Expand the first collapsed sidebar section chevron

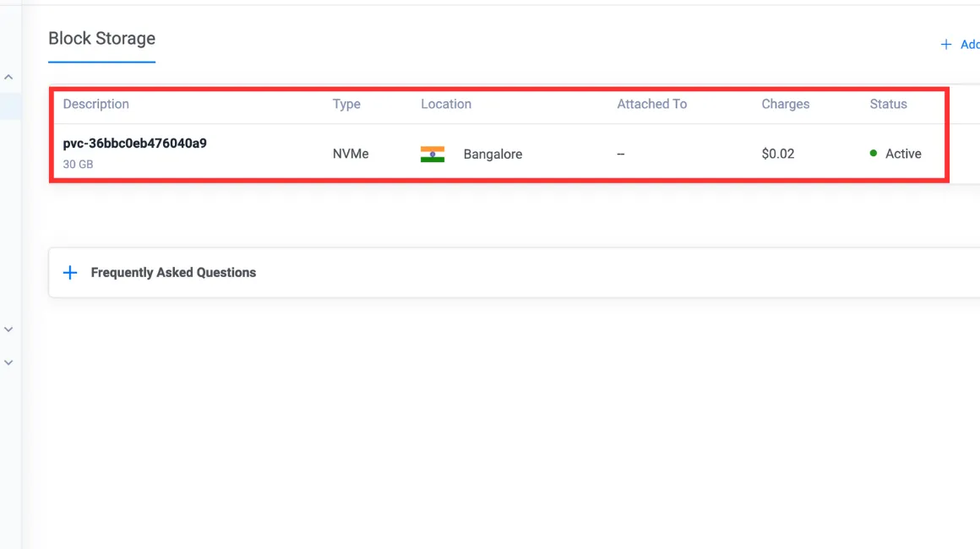coord(8,329)
